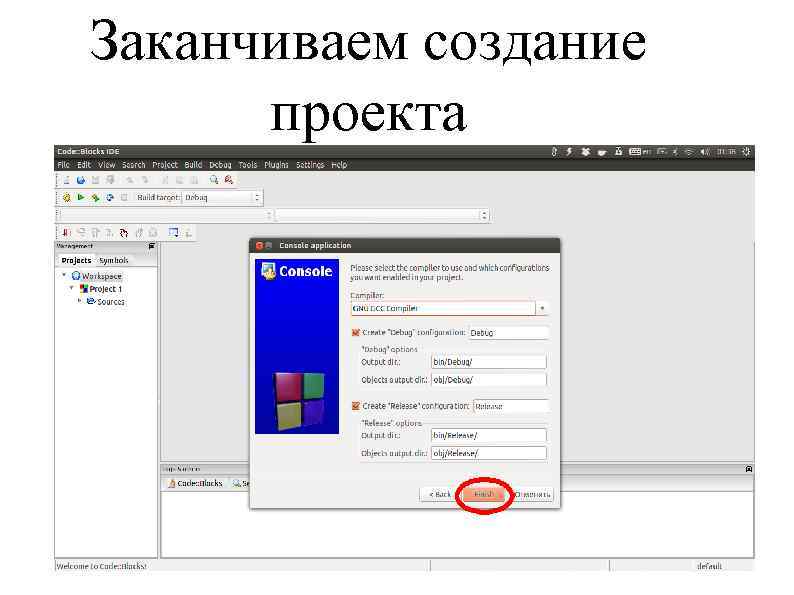The width and height of the screenshot is (794, 595).
Task: Open the Build menu
Action: pos(193,165)
